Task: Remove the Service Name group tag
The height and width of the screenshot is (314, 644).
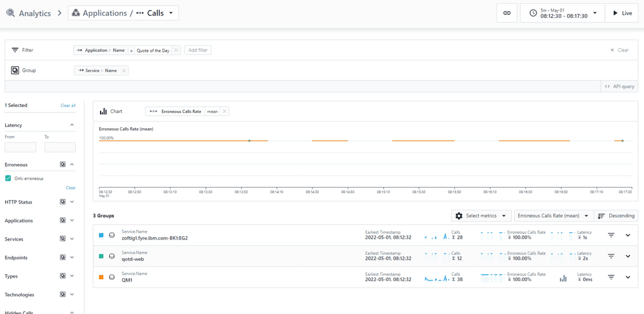Action: tap(124, 71)
